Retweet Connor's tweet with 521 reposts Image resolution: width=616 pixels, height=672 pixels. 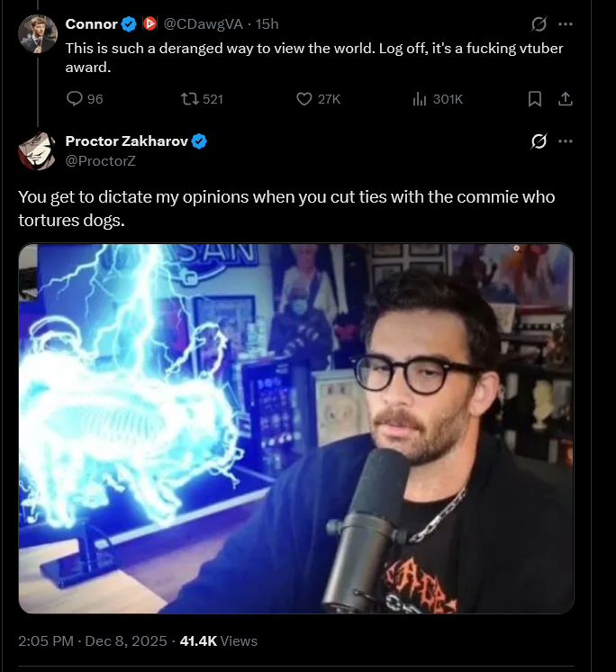click(202, 99)
